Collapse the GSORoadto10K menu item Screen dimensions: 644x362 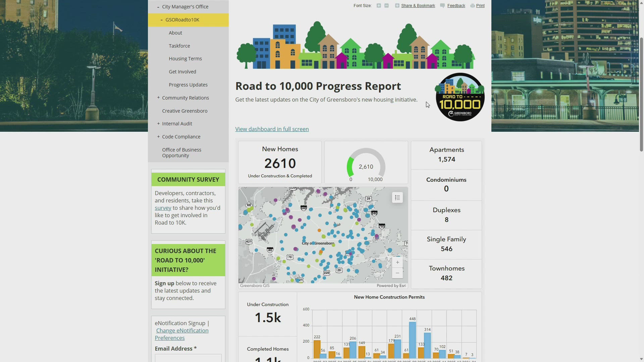click(x=162, y=20)
